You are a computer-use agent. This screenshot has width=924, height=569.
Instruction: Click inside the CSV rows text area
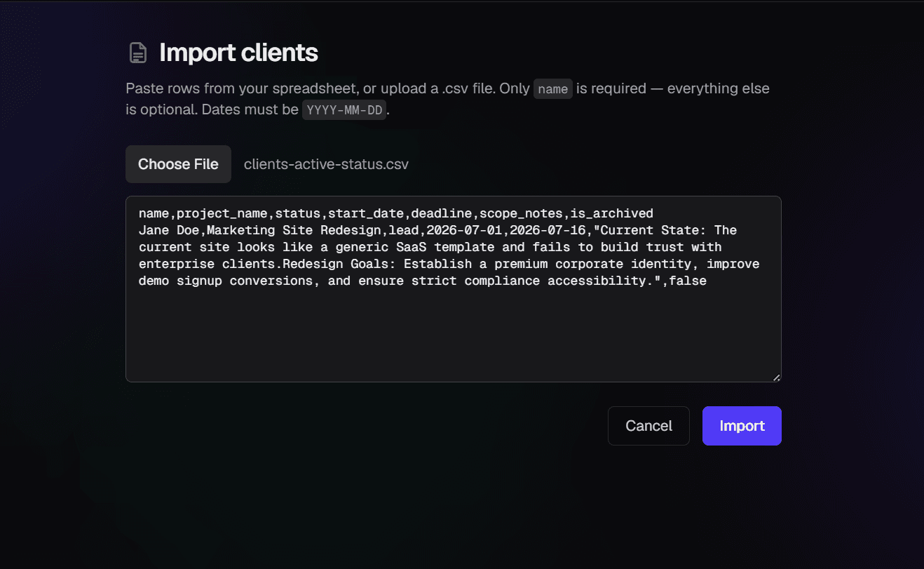pyautogui.click(x=454, y=289)
